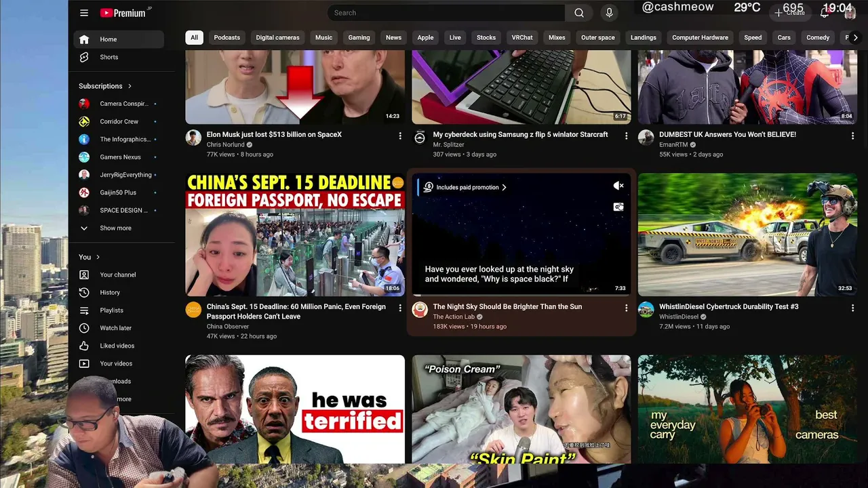The width and height of the screenshot is (868, 488).
Task: Toggle mute on the Night Sky preview
Action: 618,186
